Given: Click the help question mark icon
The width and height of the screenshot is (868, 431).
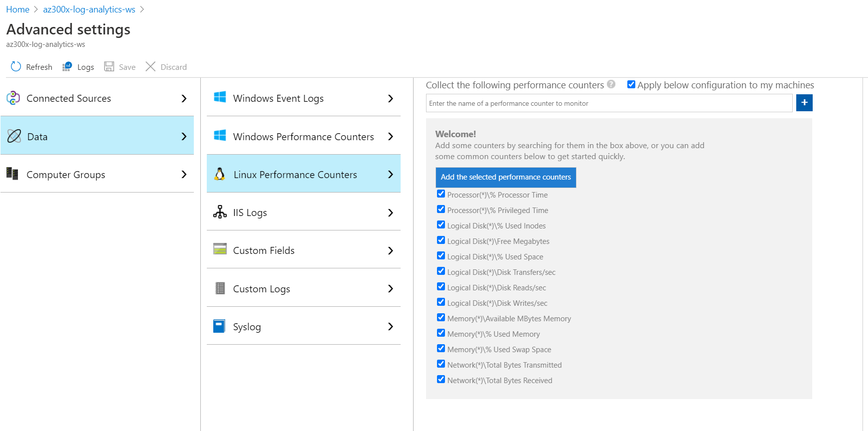Looking at the screenshot, I should (x=611, y=84).
